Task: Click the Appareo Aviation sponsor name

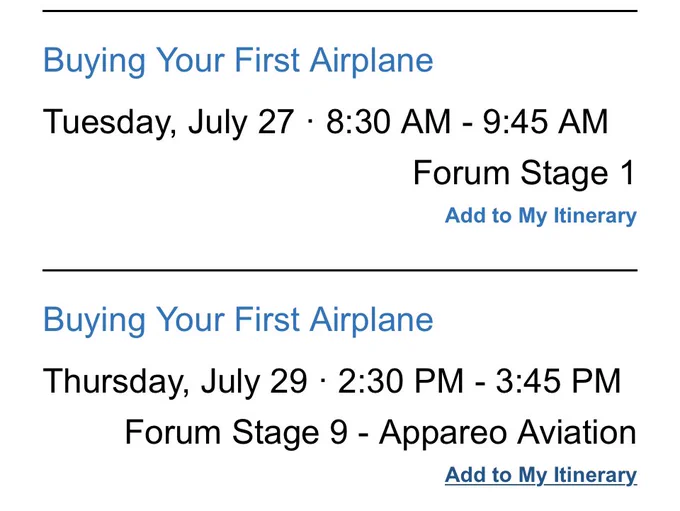Action: tap(508, 433)
